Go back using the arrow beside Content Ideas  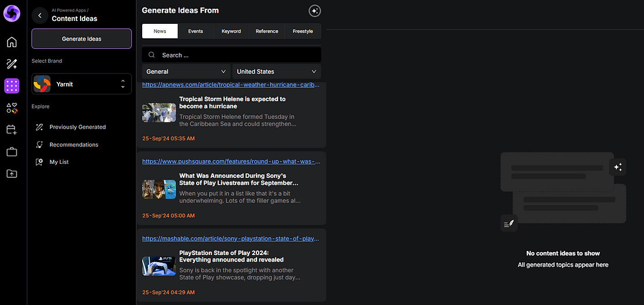[x=40, y=16]
